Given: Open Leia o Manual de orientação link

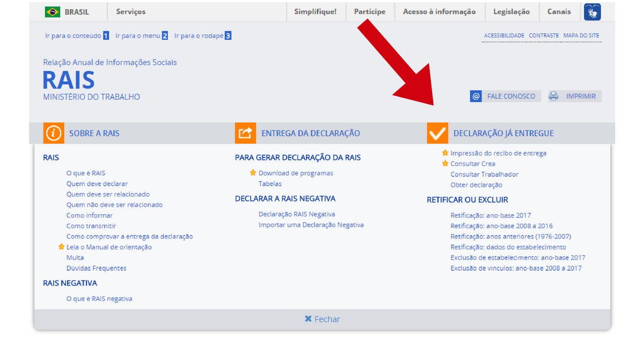Looking at the screenshot, I should [x=109, y=247].
